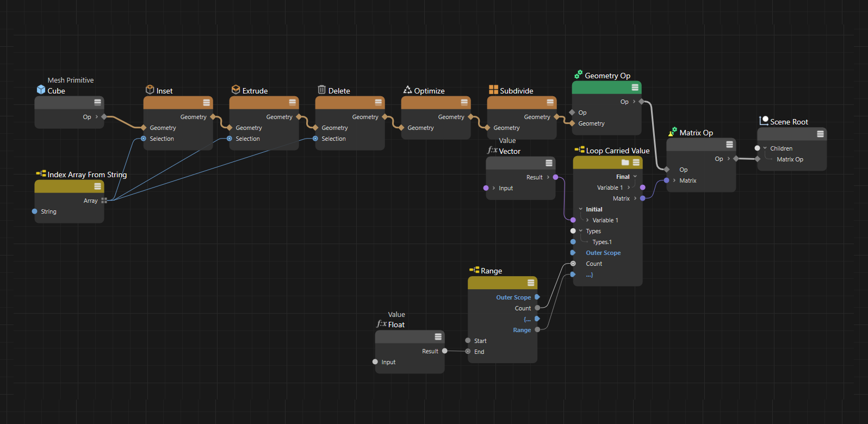
Task: Click the Geometry output port on Subdivide node
Action: tap(557, 117)
